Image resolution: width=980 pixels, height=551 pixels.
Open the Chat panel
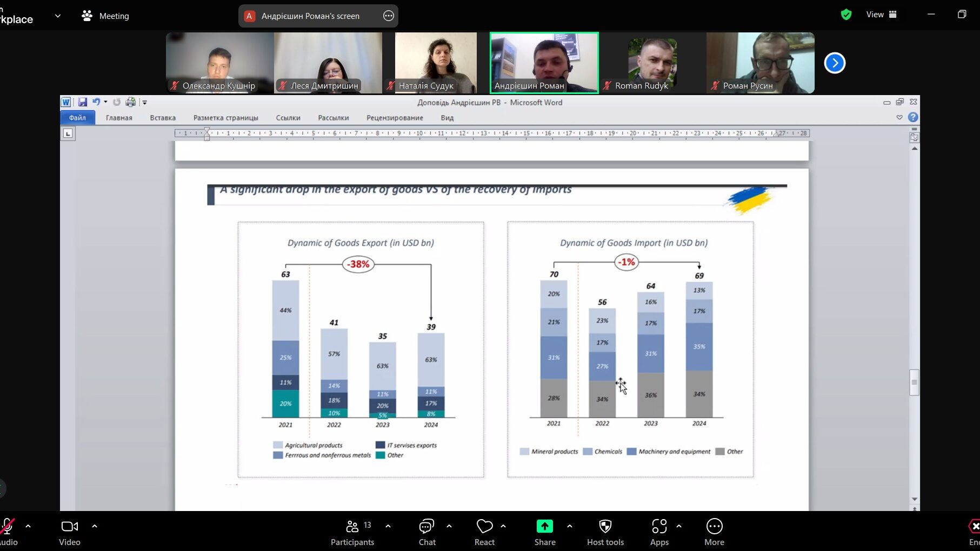[426, 532]
